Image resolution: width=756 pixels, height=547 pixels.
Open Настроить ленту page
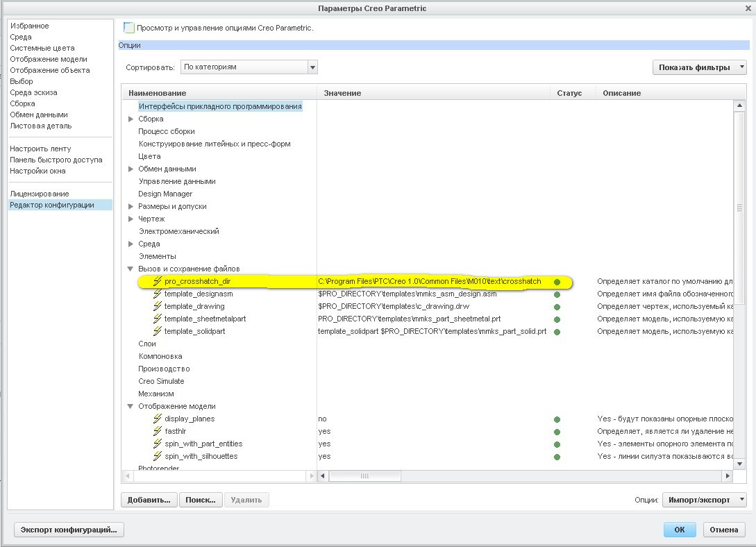40,149
